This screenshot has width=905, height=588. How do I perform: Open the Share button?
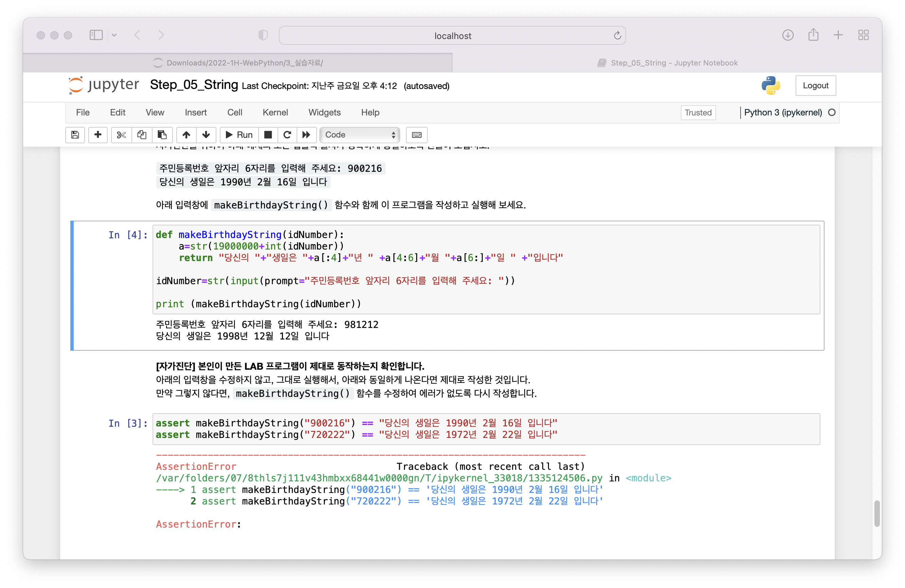pyautogui.click(x=813, y=35)
